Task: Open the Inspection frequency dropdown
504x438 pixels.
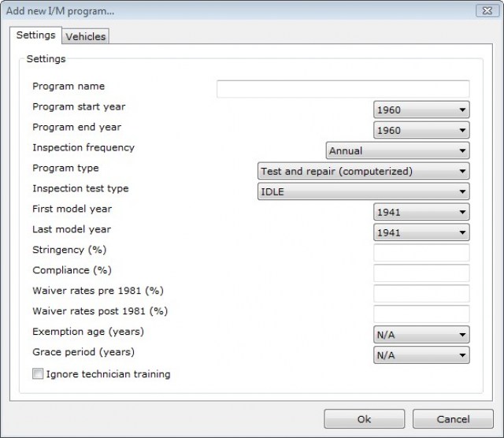Action: [398, 150]
